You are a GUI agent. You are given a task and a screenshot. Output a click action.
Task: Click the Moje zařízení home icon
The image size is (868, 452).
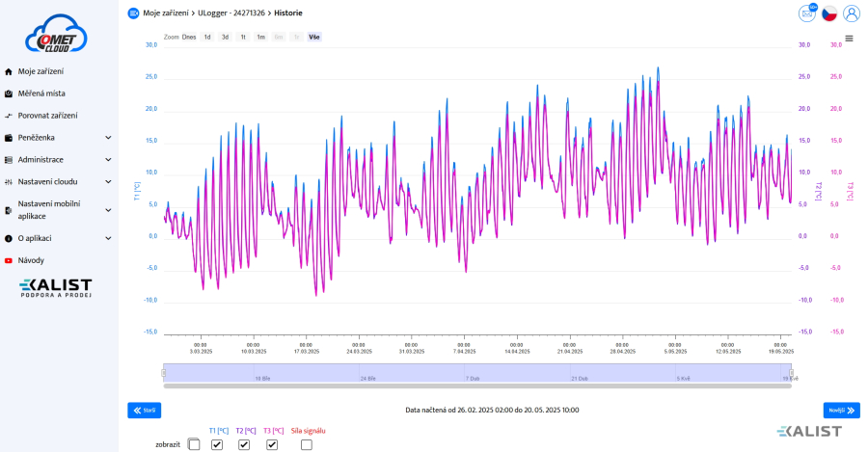(9, 71)
